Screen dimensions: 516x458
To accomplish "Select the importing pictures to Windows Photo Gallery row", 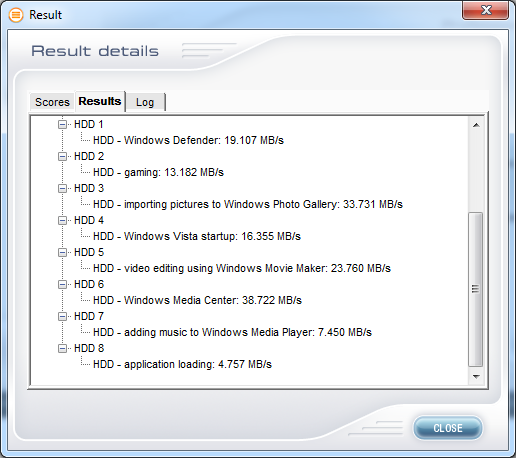I will [248, 204].
